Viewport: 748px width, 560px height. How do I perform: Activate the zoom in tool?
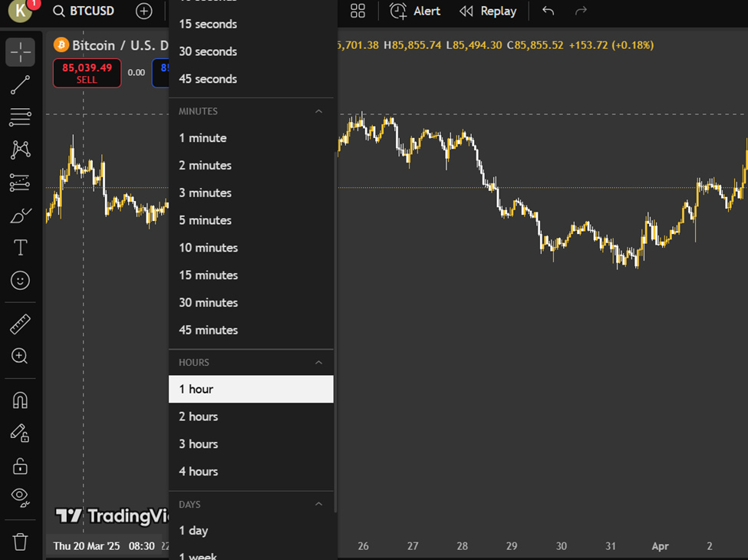20,356
